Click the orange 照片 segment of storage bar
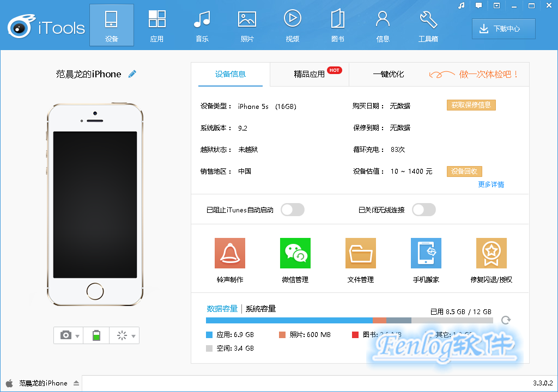This screenshot has width=558, height=392. coord(379,321)
